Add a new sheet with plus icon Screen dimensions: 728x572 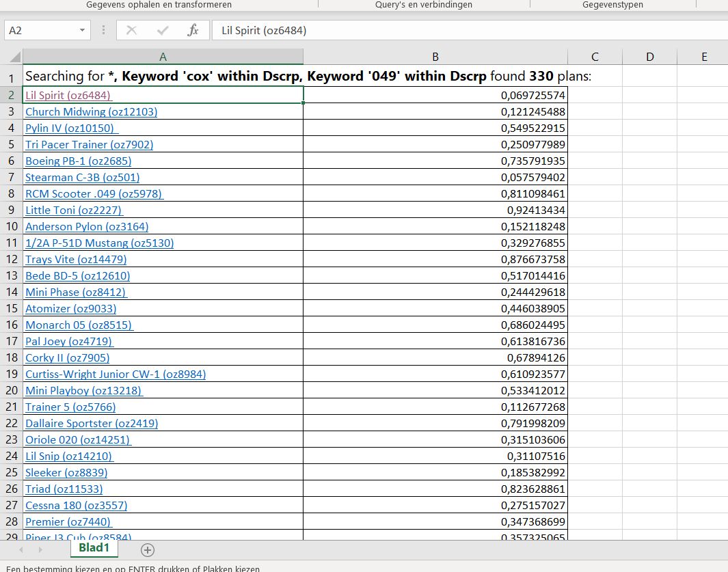[147, 550]
